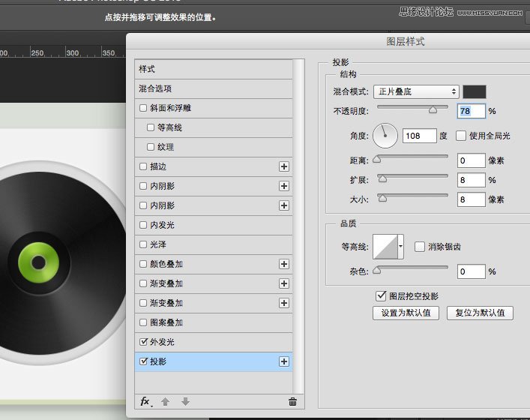Enable the 描边 checkbox

143,166
